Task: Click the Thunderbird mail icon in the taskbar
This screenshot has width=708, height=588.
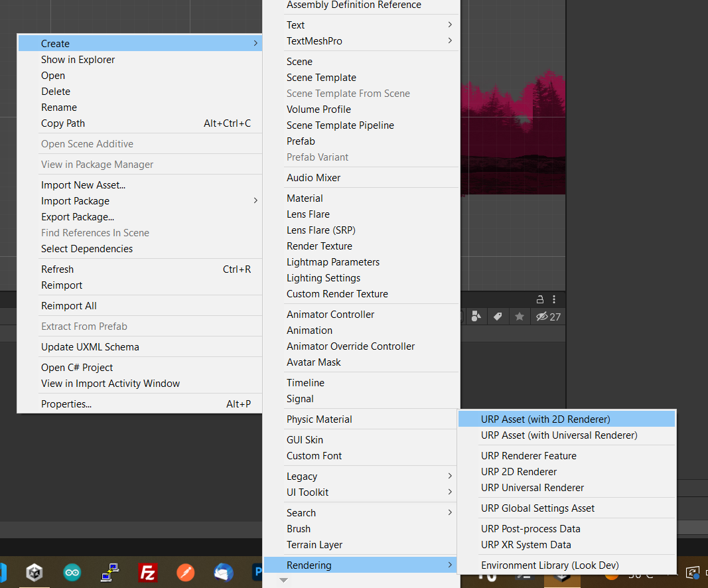Action: tap(223, 573)
